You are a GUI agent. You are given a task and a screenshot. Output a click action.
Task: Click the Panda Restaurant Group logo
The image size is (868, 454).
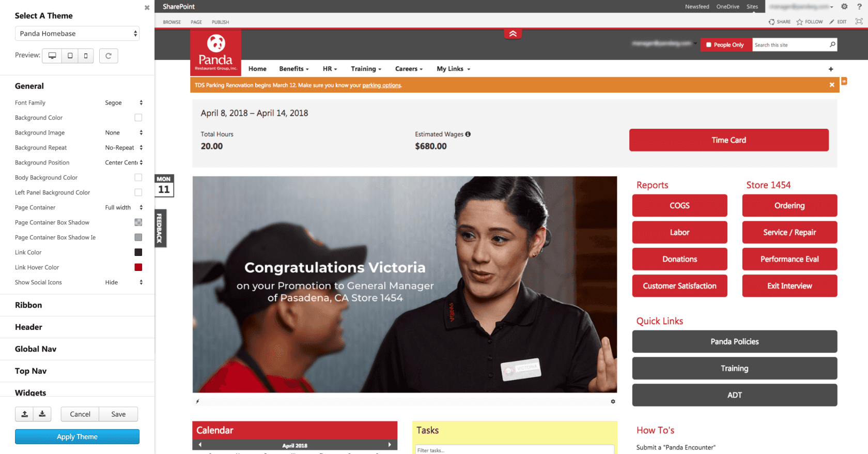pyautogui.click(x=216, y=53)
